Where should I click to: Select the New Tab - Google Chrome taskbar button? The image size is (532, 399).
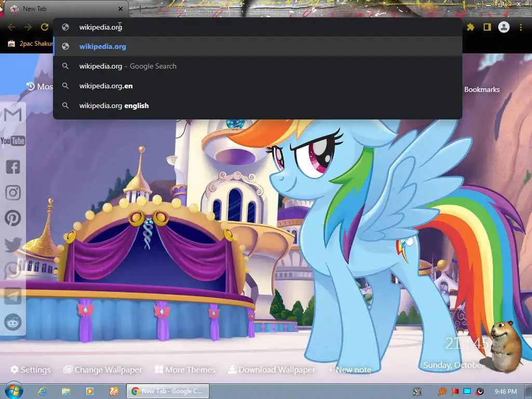pyautogui.click(x=168, y=391)
